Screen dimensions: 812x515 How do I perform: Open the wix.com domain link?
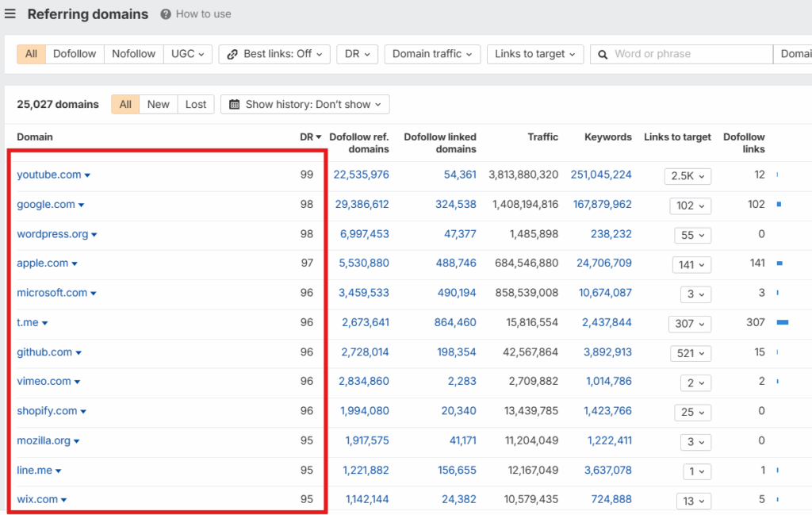coord(37,499)
